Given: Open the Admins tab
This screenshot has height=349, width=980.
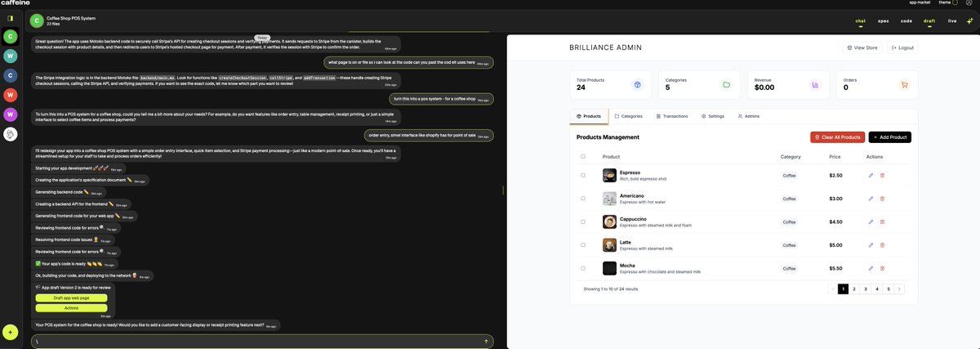Looking at the screenshot, I should tap(749, 116).
